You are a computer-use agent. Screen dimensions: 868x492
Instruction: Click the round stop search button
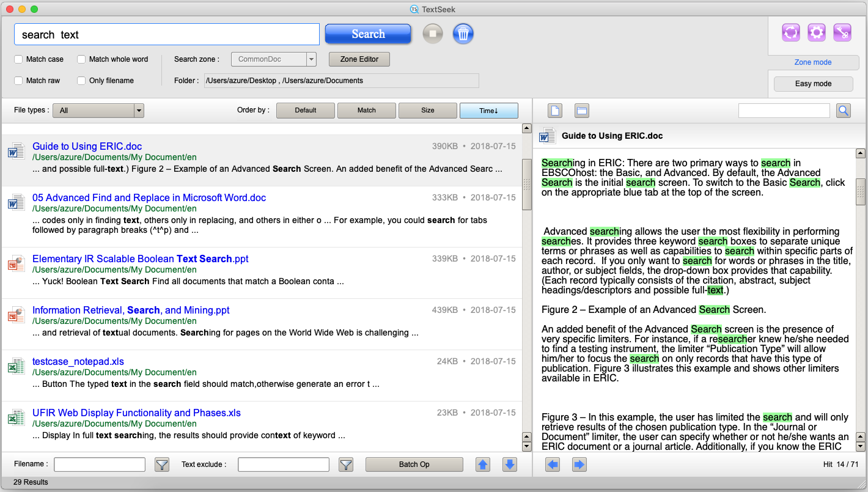[433, 34]
